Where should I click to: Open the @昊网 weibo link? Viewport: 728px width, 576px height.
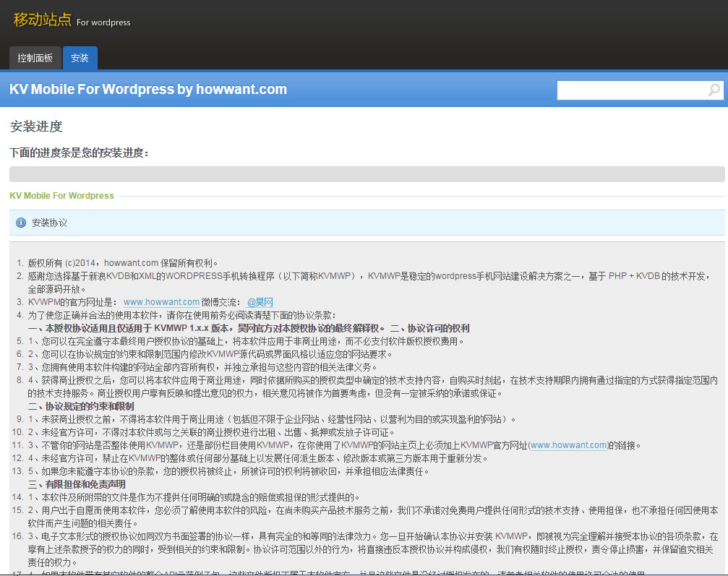(x=260, y=302)
